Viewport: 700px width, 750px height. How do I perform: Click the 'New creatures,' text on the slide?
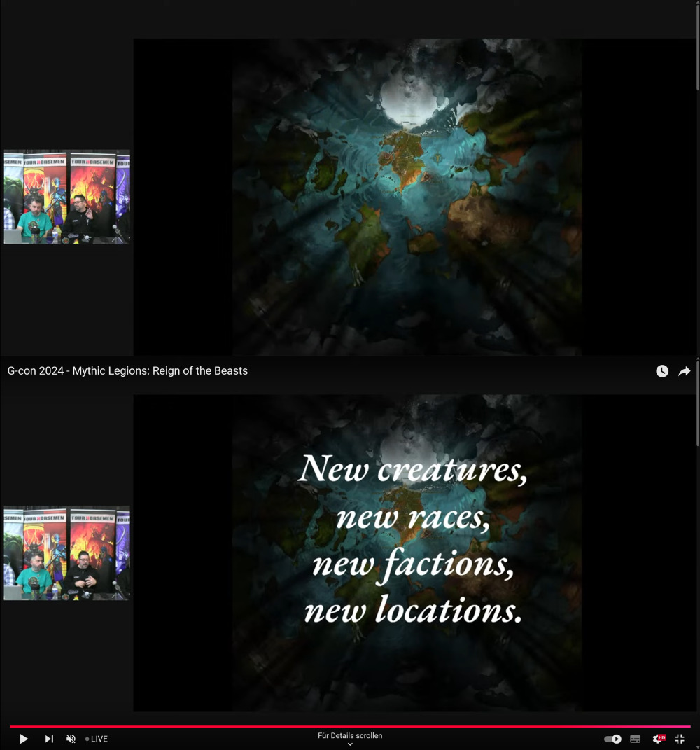click(412, 468)
